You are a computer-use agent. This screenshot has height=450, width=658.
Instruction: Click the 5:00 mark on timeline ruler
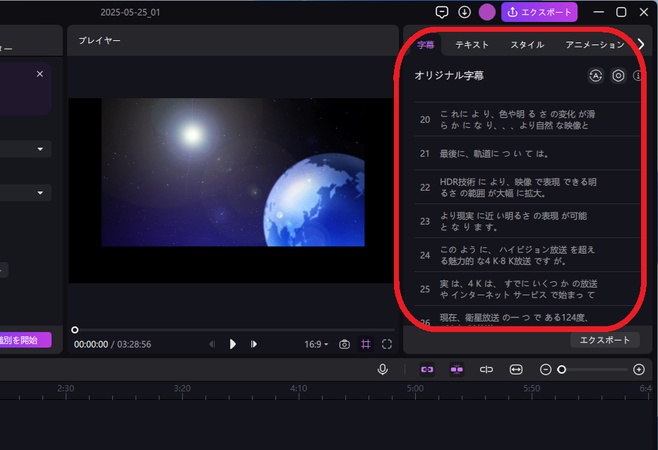[x=415, y=389]
